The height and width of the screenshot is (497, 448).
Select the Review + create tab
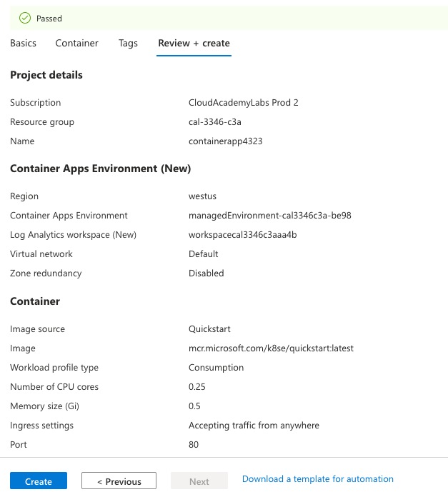pyautogui.click(x=194, y=44)
